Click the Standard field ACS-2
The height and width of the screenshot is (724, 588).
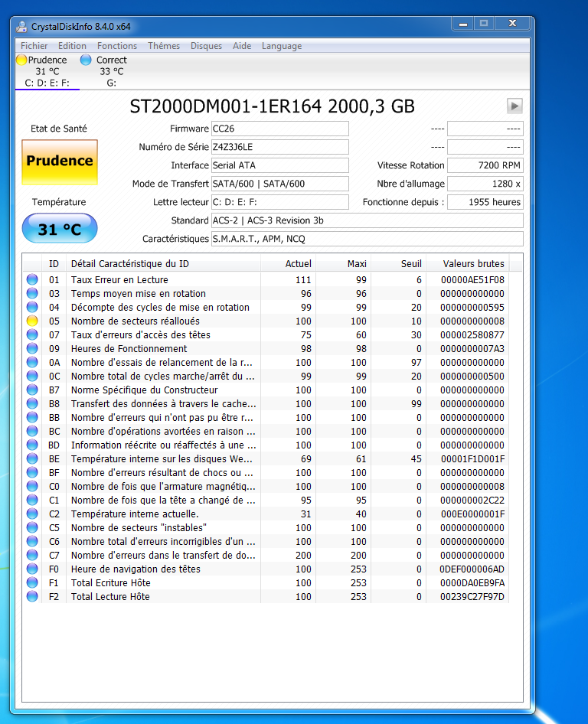(367, 220)
